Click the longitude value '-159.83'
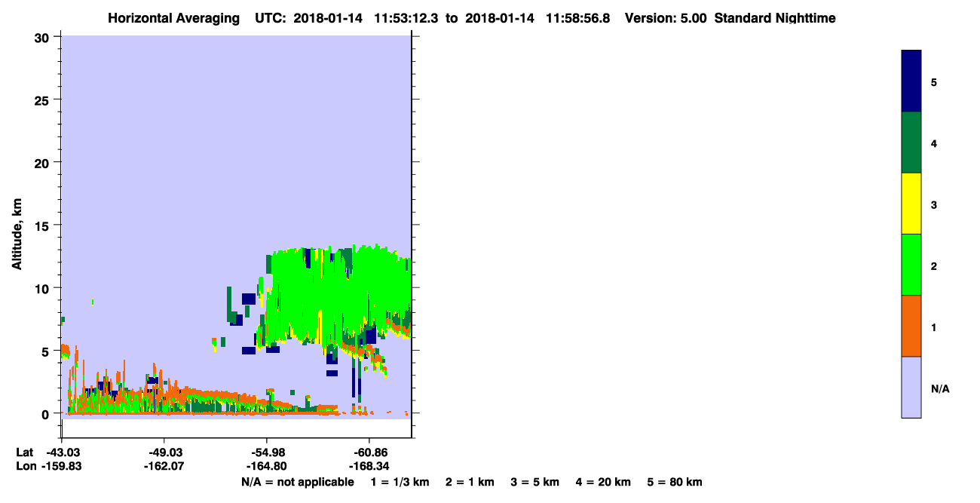 (62, 466)
